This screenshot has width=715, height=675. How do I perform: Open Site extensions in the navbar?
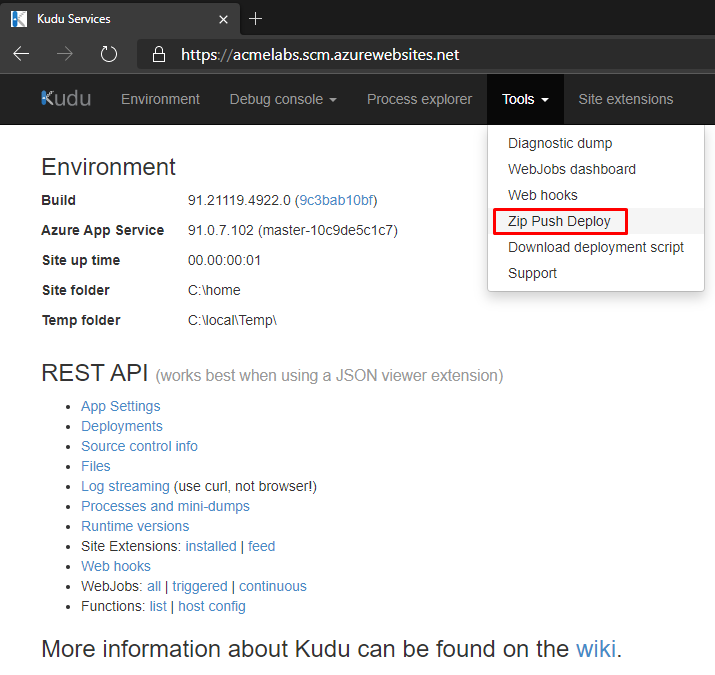(626, 99)
